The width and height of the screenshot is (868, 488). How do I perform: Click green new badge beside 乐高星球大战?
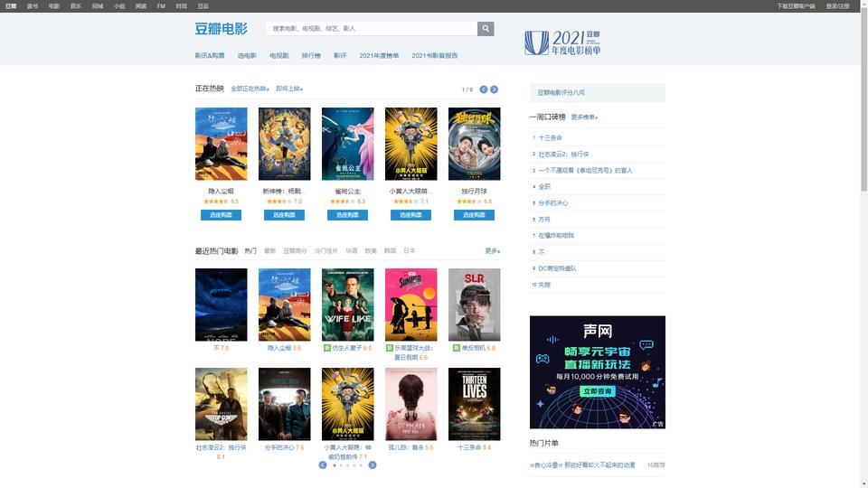(389, 348)
